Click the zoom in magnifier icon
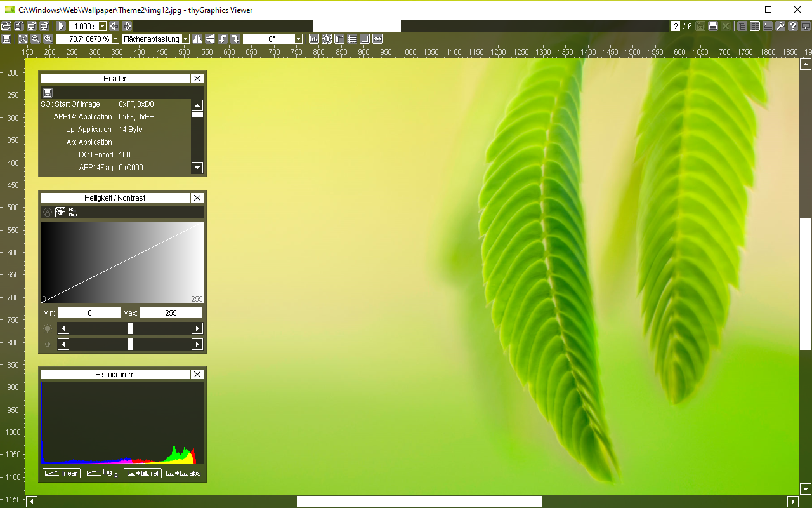812x508 pixels. pyautogui.click(x=48, y=39)
